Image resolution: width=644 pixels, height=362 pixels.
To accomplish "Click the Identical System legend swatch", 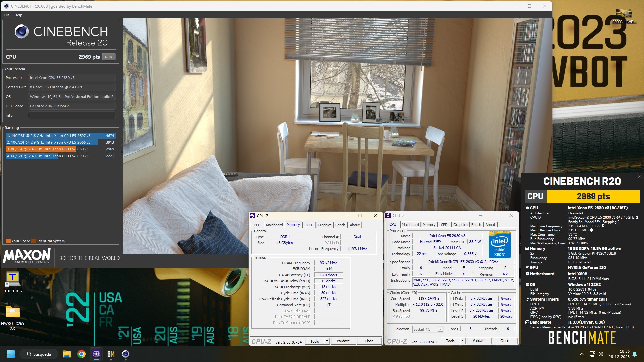I will 34,241.
